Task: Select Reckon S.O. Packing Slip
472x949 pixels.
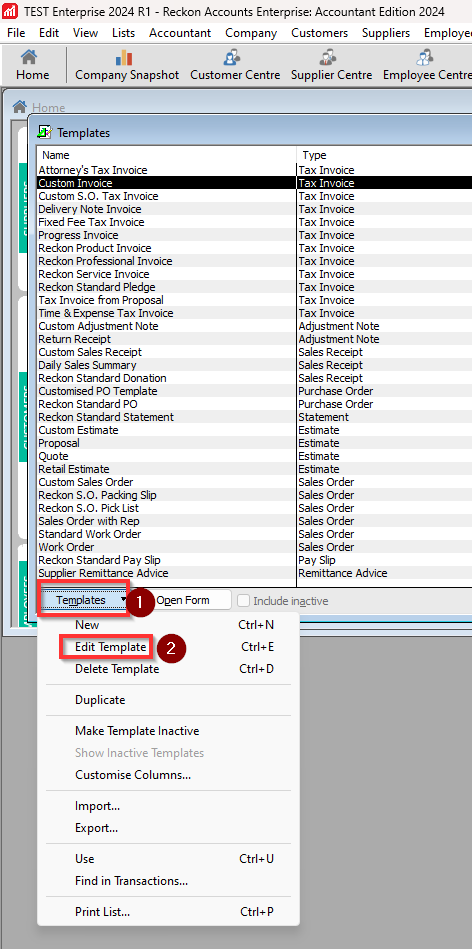Action: pyautogui.click(x=254, y=495)
